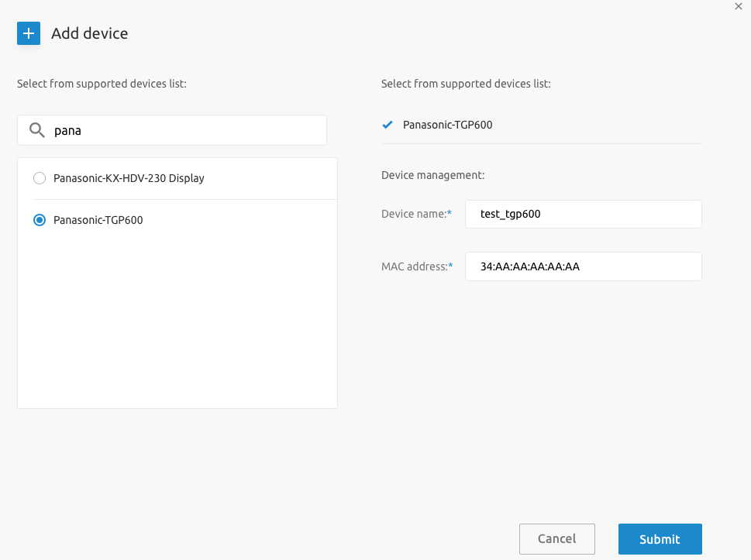Click the Device name label
Image resolution: width=751 pixels, height=560 pixels.
416,214
